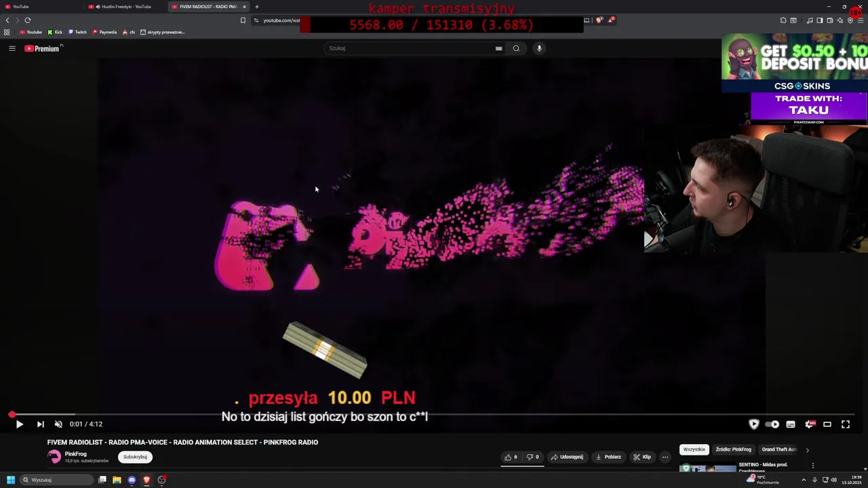Click the search magnifier button

pos(516,48)
